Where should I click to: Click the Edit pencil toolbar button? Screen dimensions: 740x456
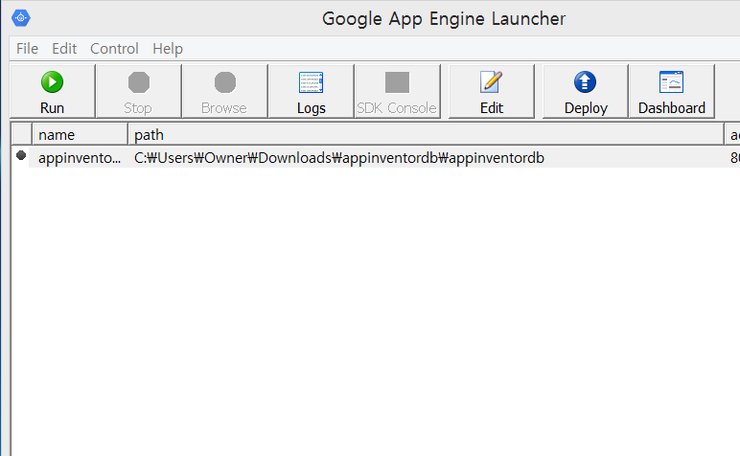491,92
